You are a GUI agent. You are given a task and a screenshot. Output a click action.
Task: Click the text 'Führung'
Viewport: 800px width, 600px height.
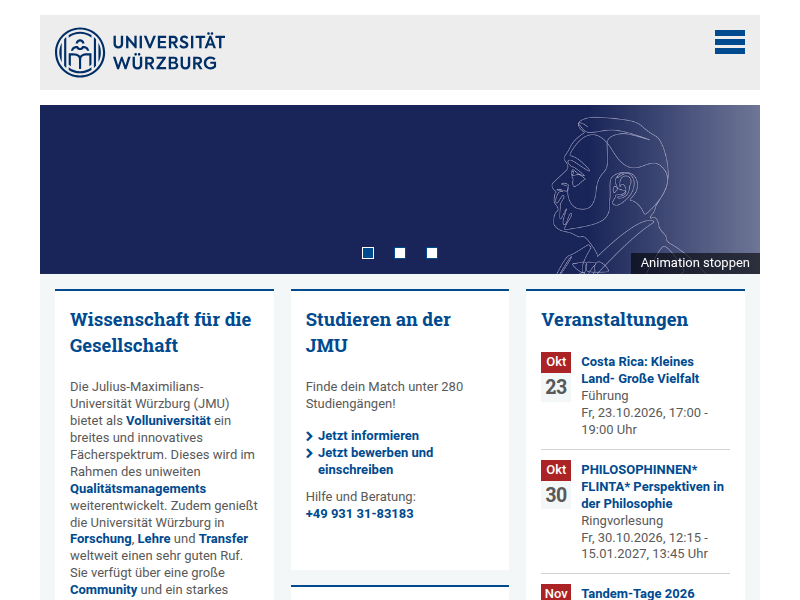tap(605, 395)
